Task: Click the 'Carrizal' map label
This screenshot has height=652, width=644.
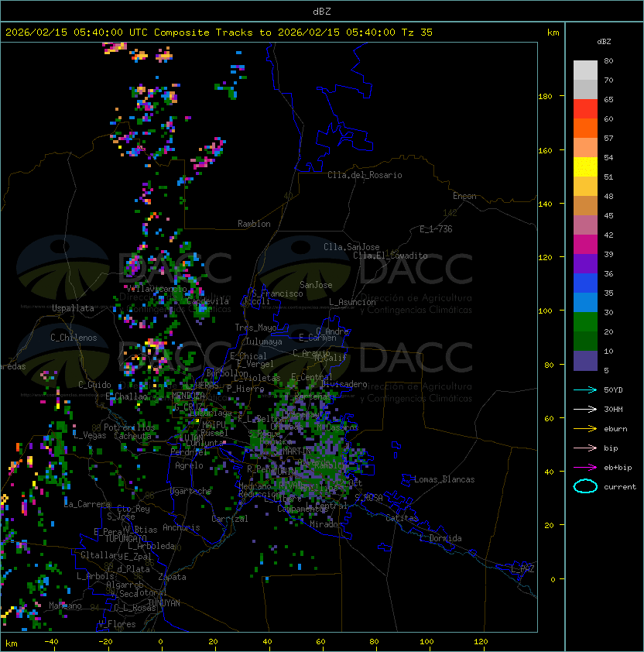Action: coord(230,519)
